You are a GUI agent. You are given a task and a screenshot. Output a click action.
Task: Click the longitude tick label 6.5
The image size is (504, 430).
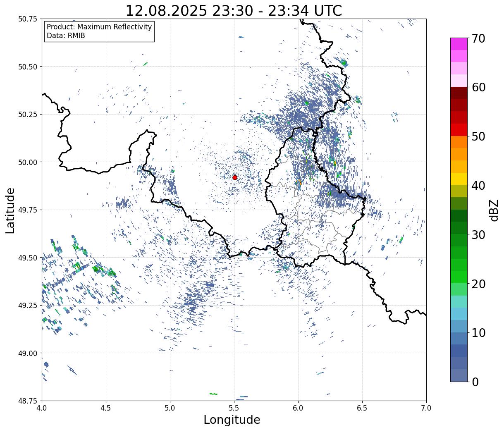(362, 408)
